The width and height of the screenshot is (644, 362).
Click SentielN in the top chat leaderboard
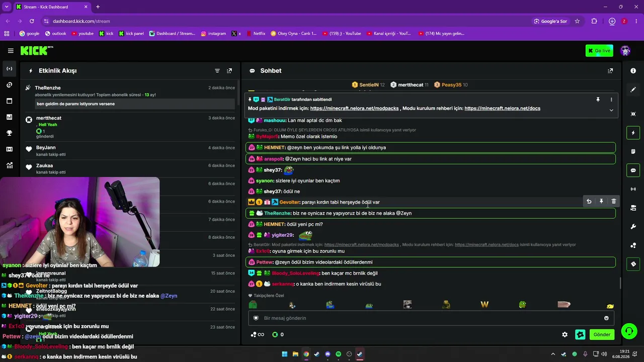[368, 85]
